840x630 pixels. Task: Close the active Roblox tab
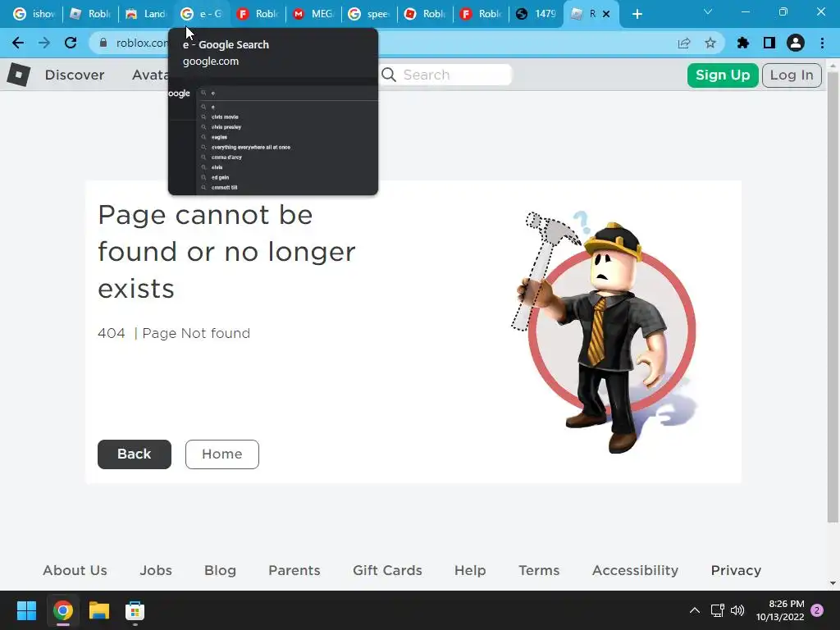coord(606,14)
